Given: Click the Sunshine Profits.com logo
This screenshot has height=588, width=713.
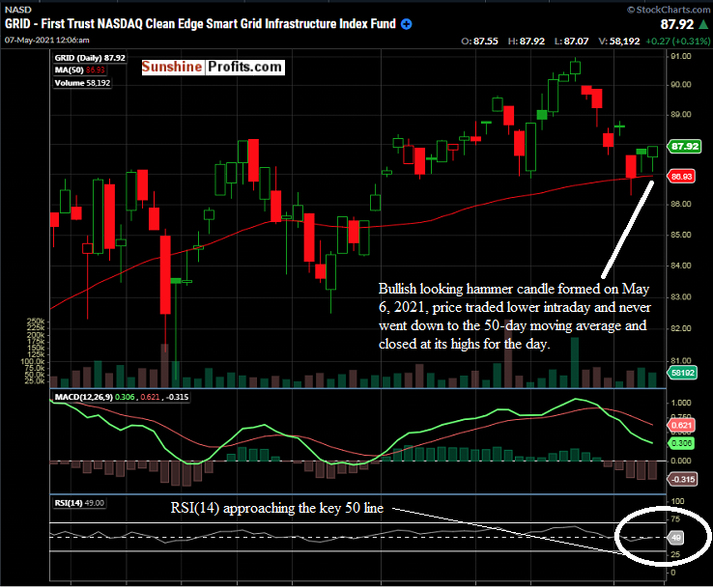Looking at the screenshot, I should tap(214, 68).
